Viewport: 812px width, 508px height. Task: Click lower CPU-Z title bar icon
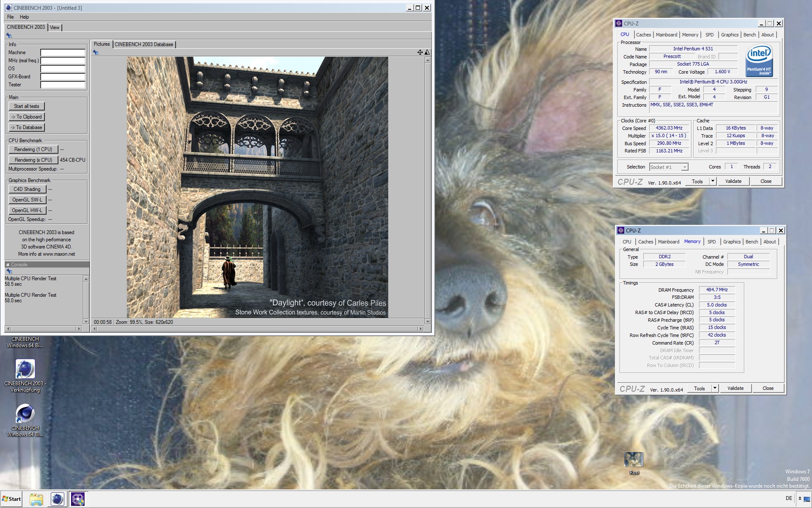621,231
